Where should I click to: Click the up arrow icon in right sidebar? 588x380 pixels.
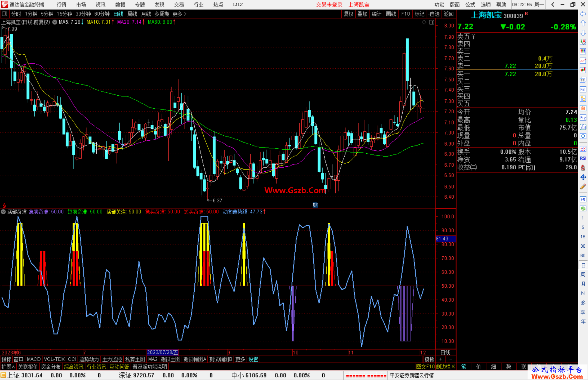tap(583, 23)
